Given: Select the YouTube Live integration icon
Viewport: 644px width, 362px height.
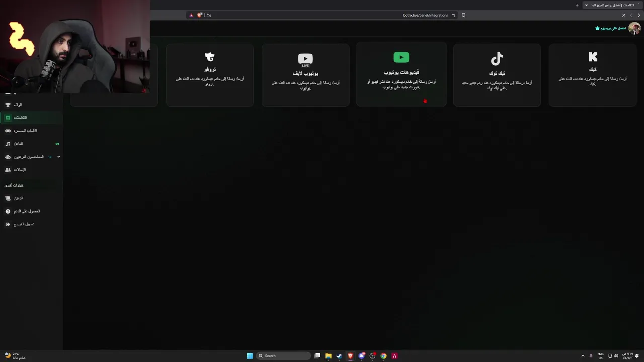Looking at the screenshot, I should coord(305,60).
